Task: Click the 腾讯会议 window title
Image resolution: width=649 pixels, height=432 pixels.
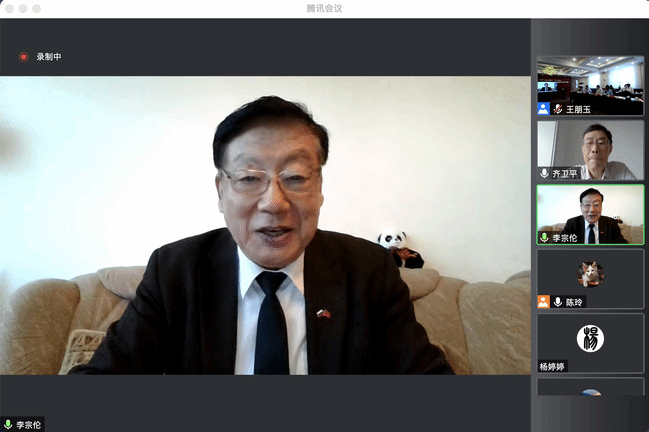Action: coord(324,8)
